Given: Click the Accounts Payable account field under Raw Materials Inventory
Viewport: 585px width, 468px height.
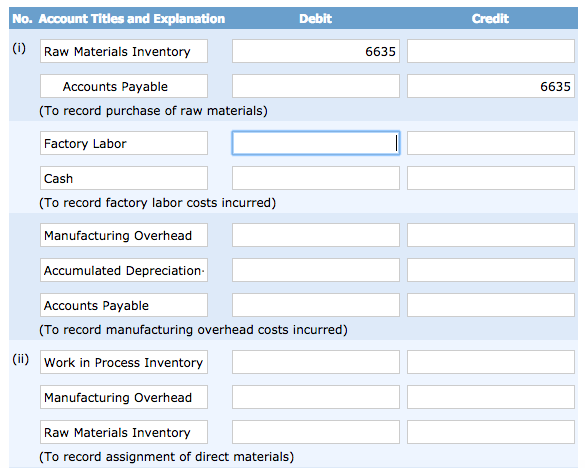Looking at the screenshot, I should tap(124, 86).
